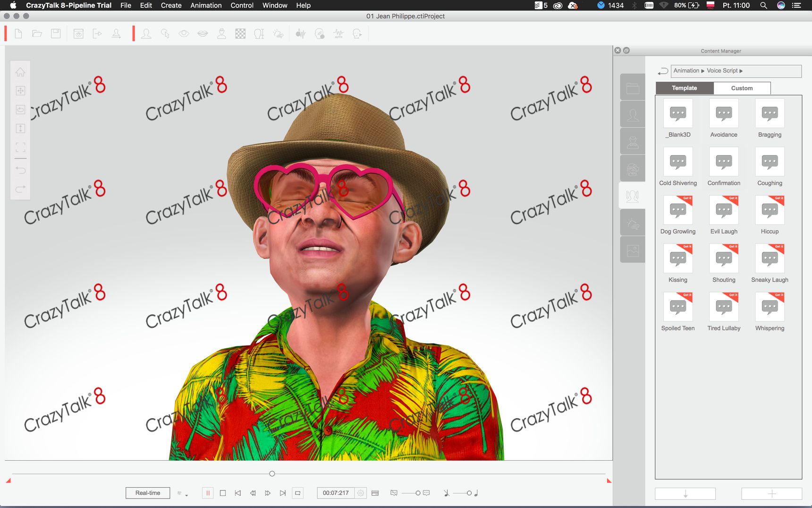This screenshot has height=508, width=812.
Task: Click the checkerboard background mask icon
Action: click(240, 34)
